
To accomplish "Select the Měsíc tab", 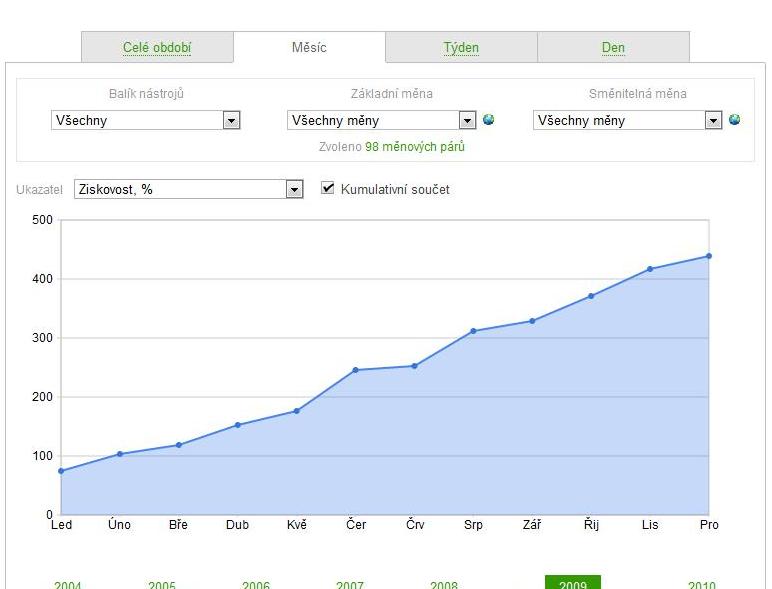I will click(309, 47).
